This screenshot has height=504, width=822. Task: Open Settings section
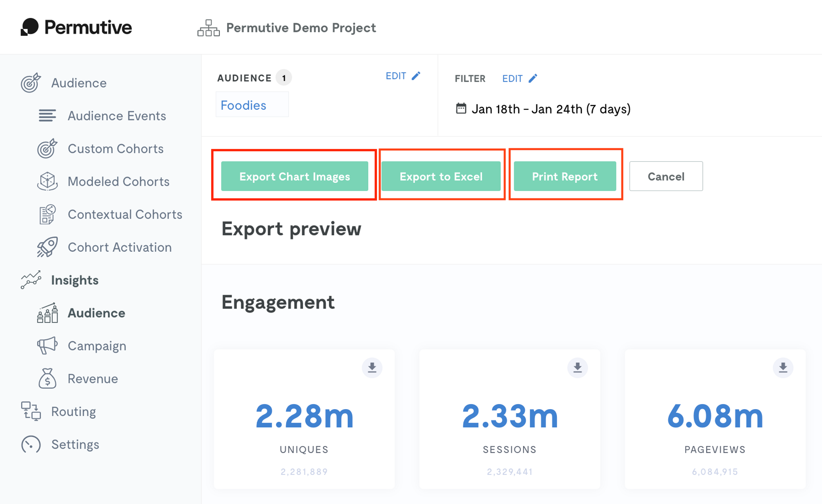75,444
